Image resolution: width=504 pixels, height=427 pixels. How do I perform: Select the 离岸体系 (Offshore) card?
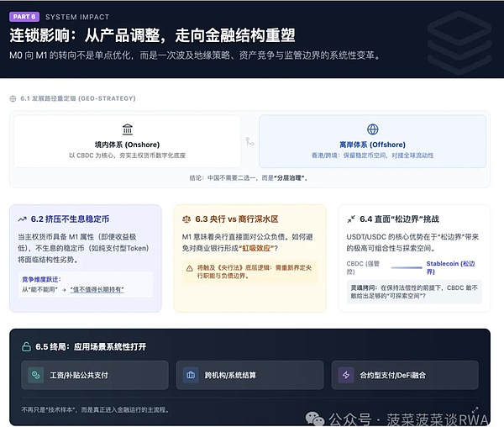click(x=372, y=141)
